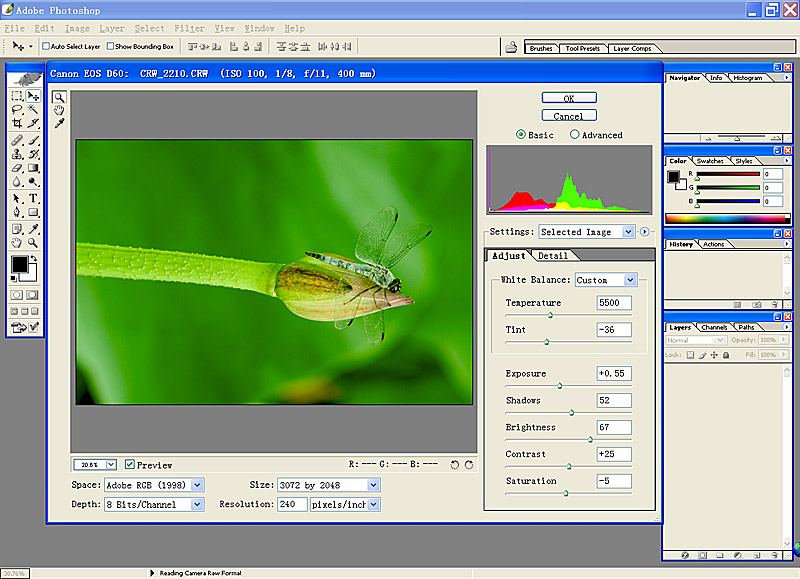Image resolution: width=800 pixels, height=579 pixels.
Task: Select the Path Selection tool
Action: point(17,198)
